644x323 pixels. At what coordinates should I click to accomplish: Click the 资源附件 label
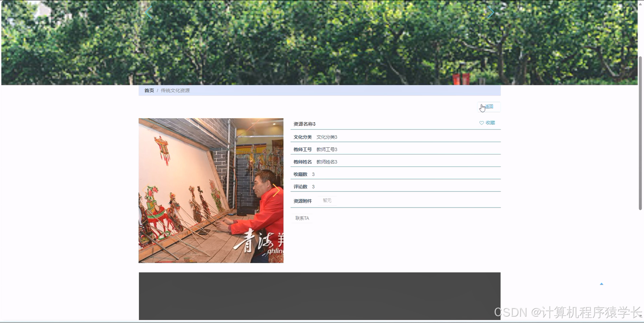pyautogui.click(x=303, y=201)
